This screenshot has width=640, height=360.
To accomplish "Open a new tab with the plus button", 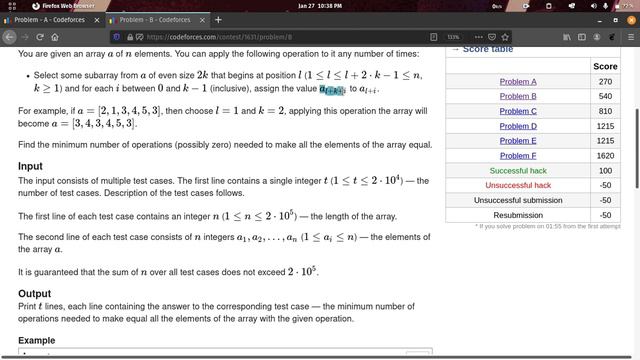I will (x=218, y=20).
